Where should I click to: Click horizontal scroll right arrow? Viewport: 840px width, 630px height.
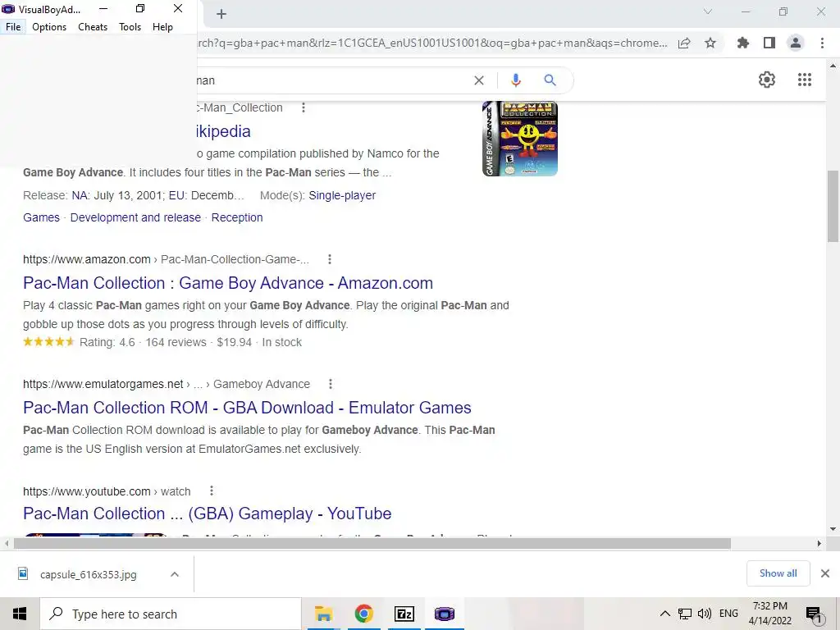tap(819, 544)
